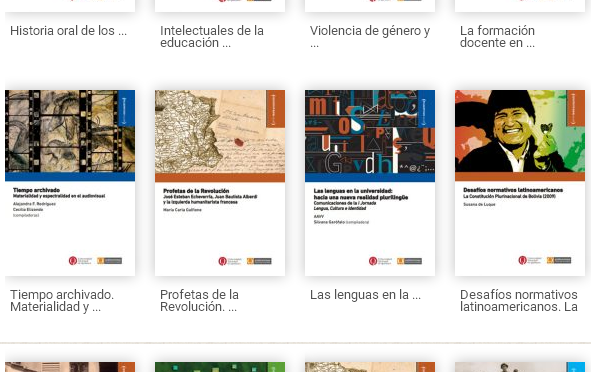Click the orange collection tag on the Profetas cover
The image size is (591, 372).
276,109
